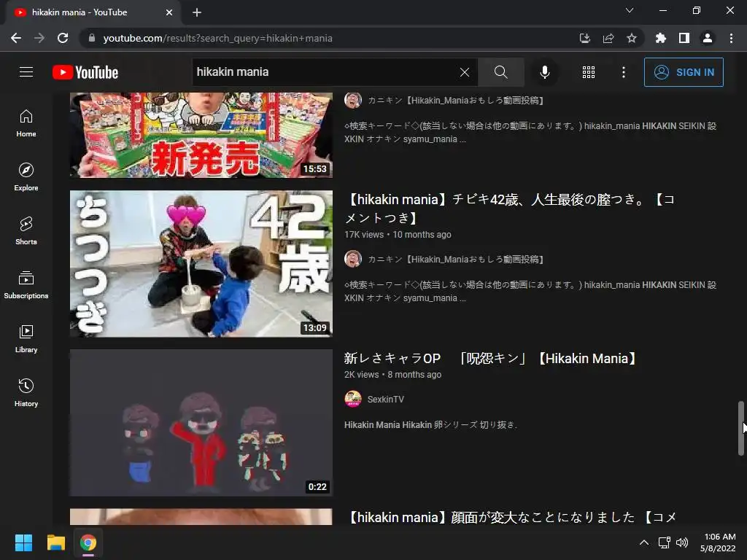Open Chrome profile icon
This screenshot has height=560, width=747.
pyautogui.click(x=708, y=38)
